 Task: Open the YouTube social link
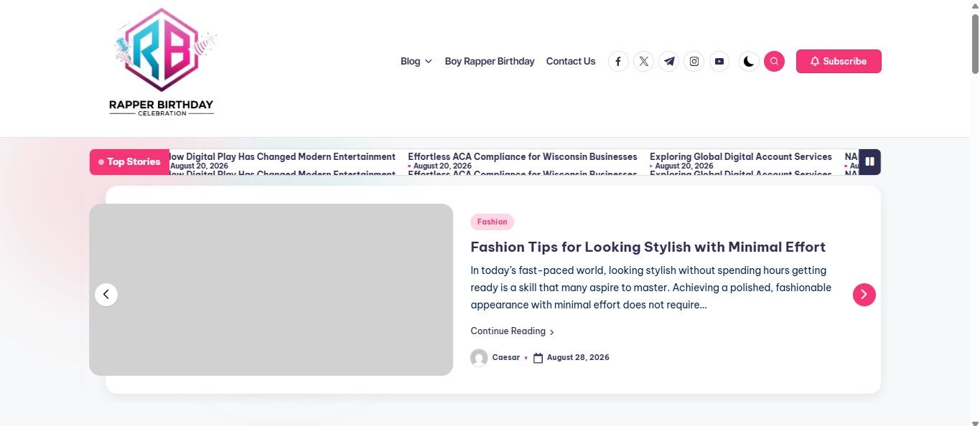coord(719,62)
